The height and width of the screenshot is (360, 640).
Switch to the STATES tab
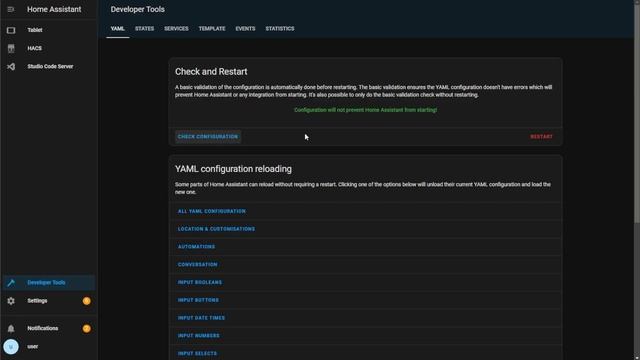point(144,29)
